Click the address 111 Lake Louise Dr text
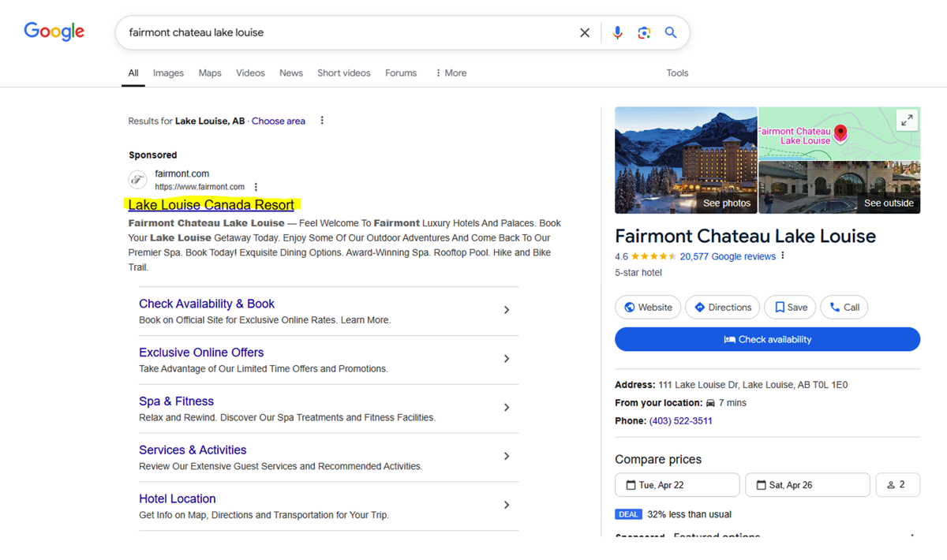Image resolution: width=947 pixels, height=560 pixels. pyautogui.click(x=753, y=385)
